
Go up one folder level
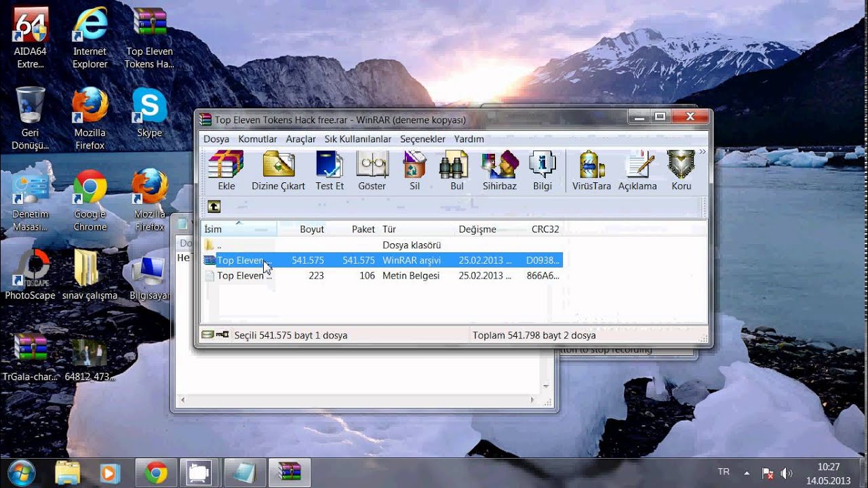click(214, 207)
